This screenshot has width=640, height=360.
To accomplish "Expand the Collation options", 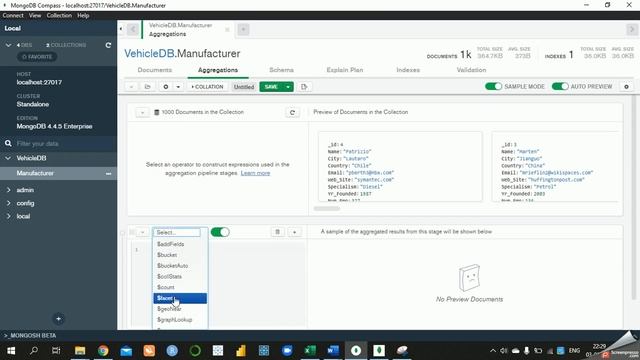I will click(207, 87).
